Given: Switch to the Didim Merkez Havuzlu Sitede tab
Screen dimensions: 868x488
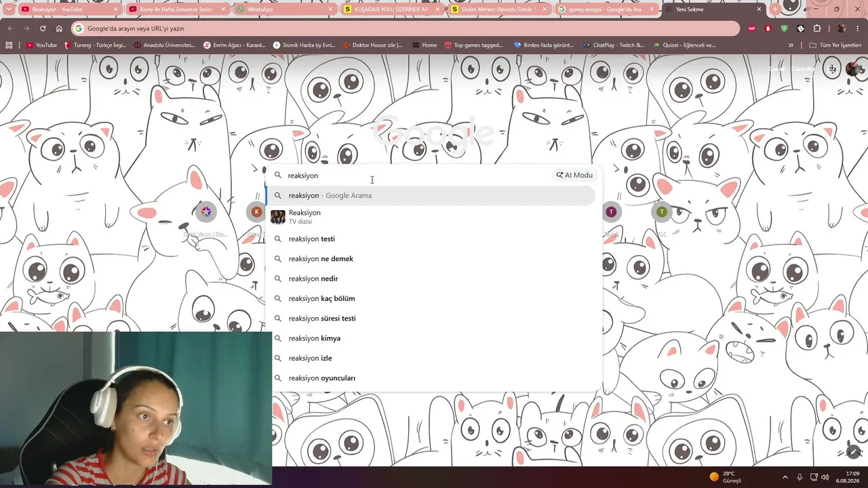Looking at the screenshot, I should point(500,9).
